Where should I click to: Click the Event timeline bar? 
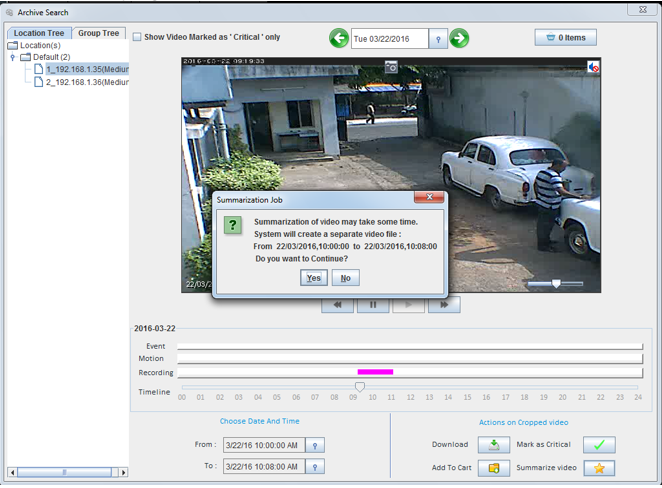[410, 347]
